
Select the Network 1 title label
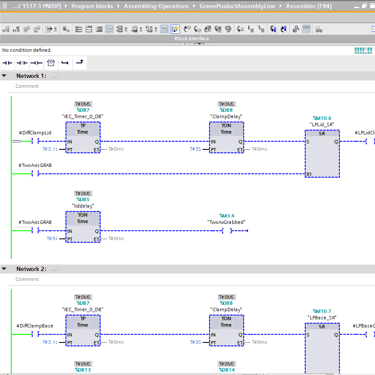click(x=31, y=76)
